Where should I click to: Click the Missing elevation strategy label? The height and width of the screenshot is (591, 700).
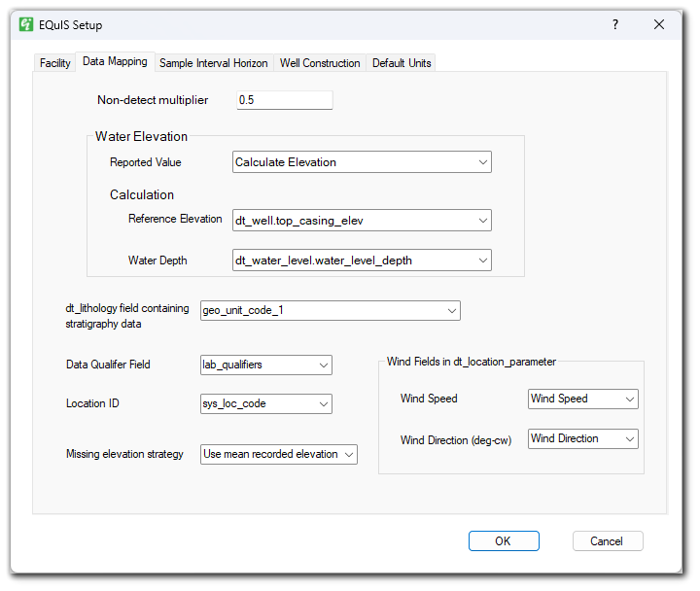(125, 454)
